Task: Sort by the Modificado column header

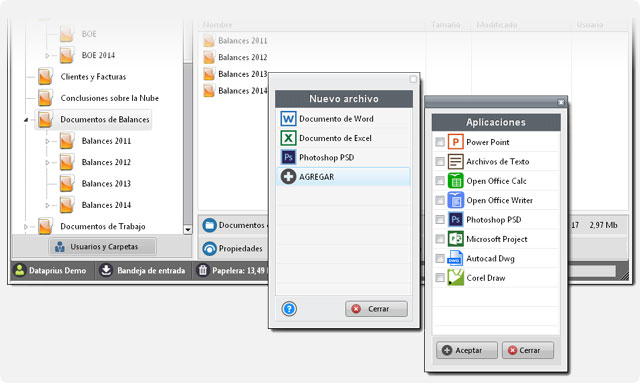Action: click(496, 25)
